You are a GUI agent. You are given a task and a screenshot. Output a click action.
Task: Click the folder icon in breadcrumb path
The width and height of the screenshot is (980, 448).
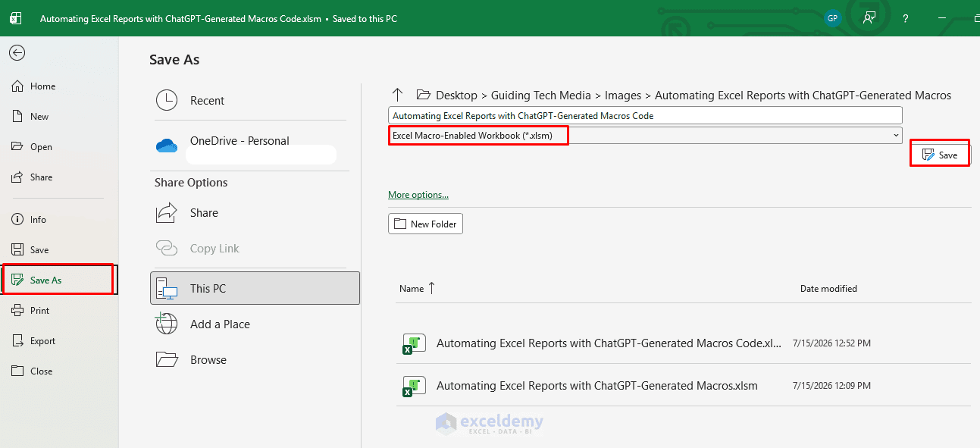(x=423, y=95)
